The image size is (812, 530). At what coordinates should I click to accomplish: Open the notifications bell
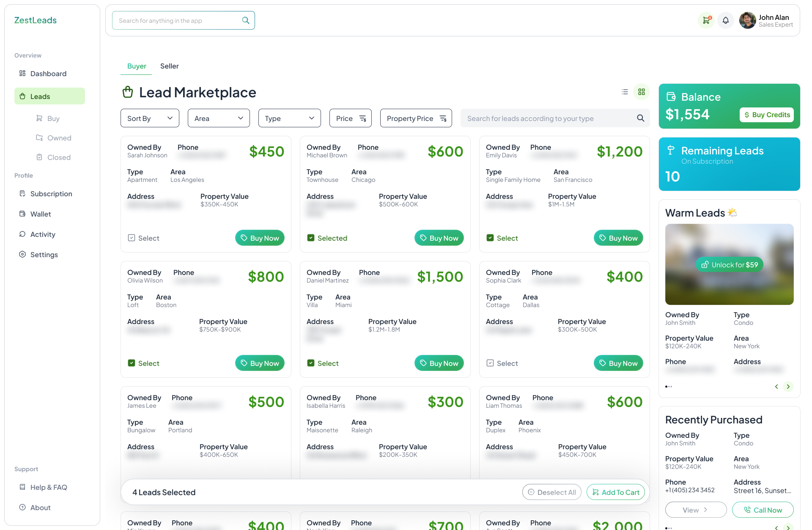click(x=726, y=20)
